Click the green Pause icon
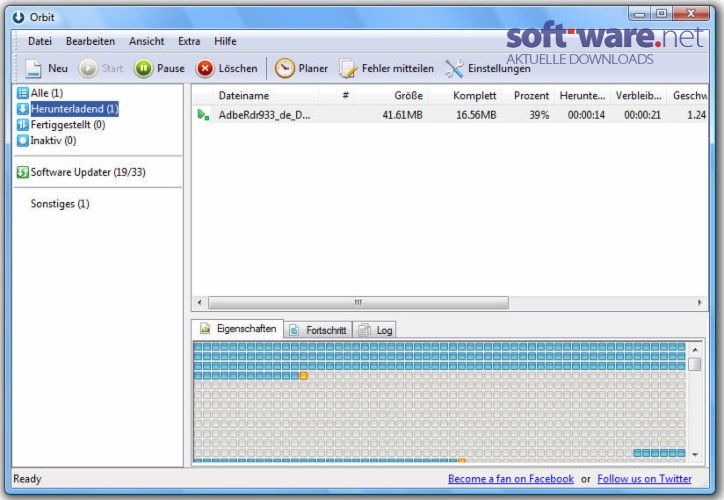 tap(143, 69)
